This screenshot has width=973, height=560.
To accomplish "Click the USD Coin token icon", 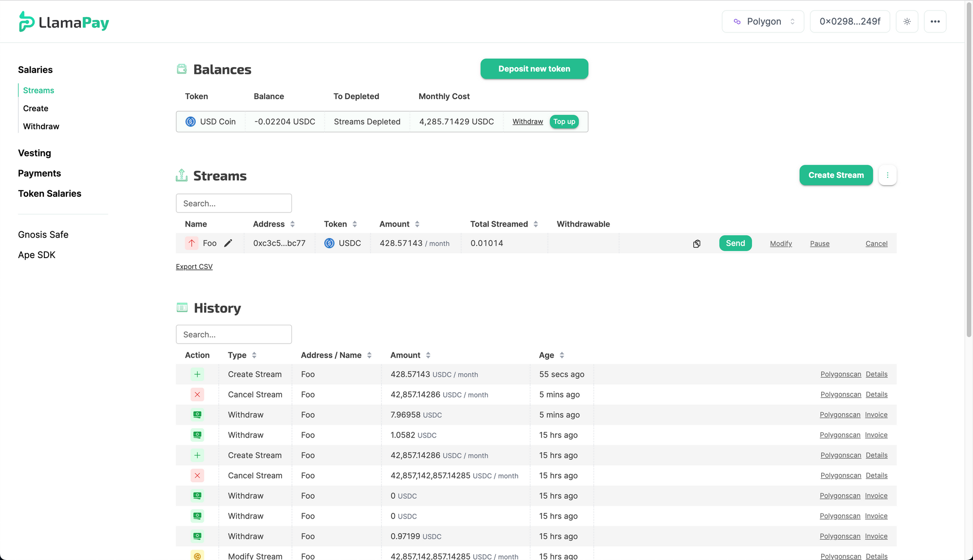I will [191, 122].
